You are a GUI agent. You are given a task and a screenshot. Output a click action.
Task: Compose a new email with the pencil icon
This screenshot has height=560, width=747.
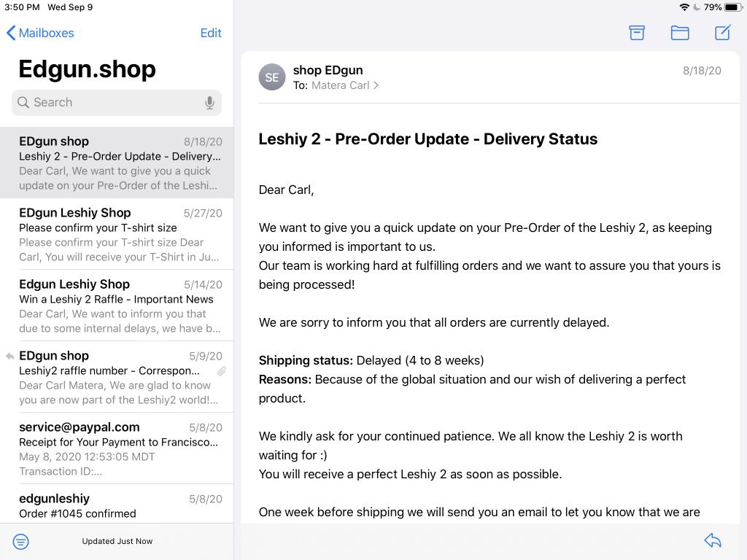pos(722,32)
